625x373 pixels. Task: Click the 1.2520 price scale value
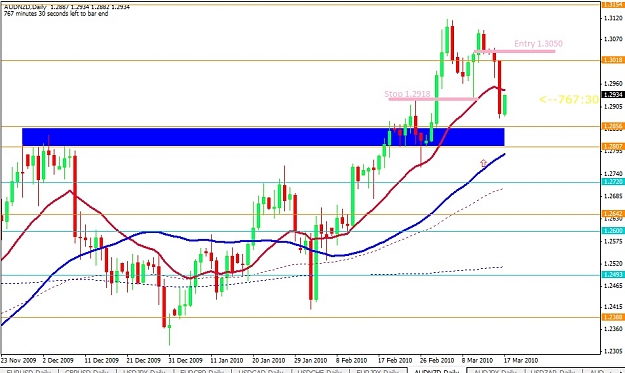click(x=613, y=263)
